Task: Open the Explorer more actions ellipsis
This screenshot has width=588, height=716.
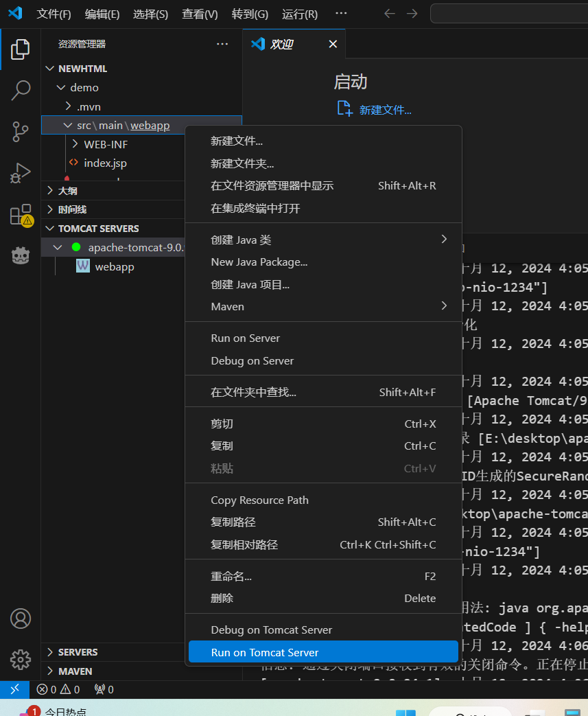Action: 222,44
